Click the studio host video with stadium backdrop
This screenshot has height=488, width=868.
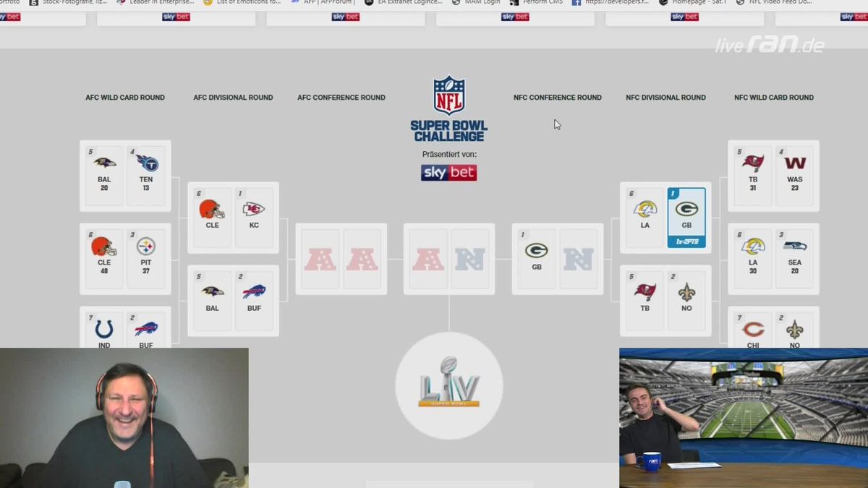[744, 418]
